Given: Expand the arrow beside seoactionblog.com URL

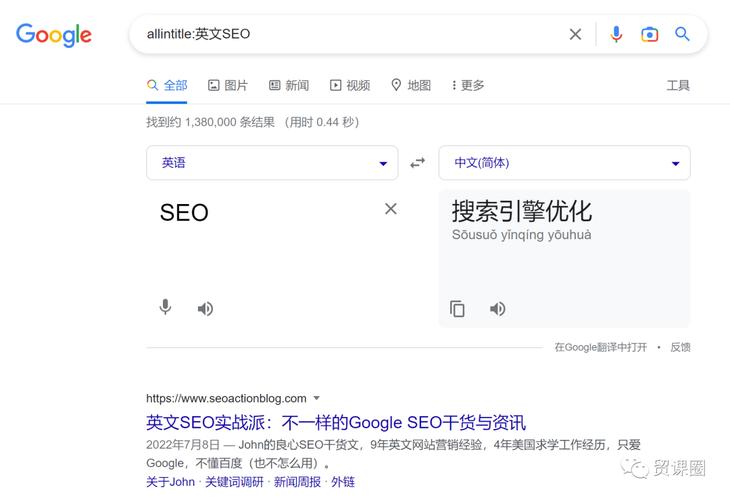Looking at the screenshot, I should 317,398.
